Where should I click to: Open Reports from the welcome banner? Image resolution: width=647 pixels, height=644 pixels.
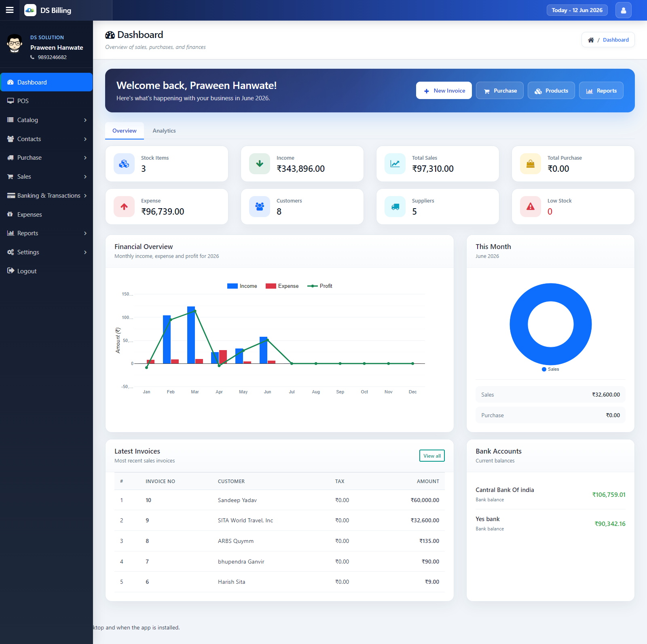[x=601, y=91]
